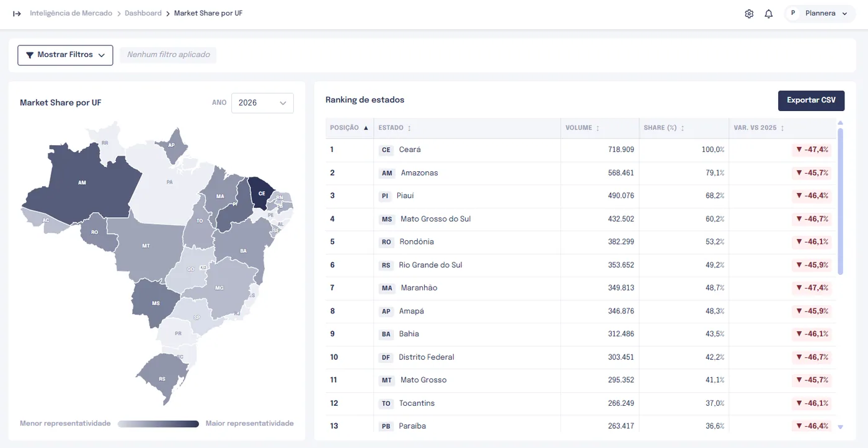868x448 pixels.
Task: Expand the Mostrar Filtros panel
Action: [65, 55]
